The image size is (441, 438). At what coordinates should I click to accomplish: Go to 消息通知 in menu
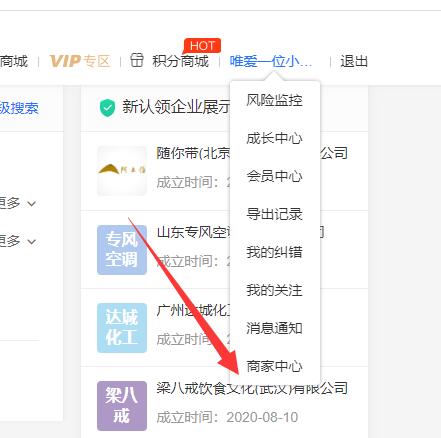pyautogui.click(x=275, y=328)
